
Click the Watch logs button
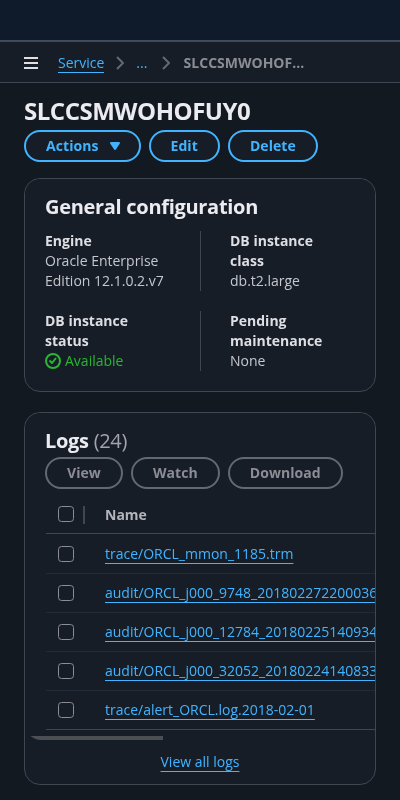pyautogui.click(x=176, y=473)
